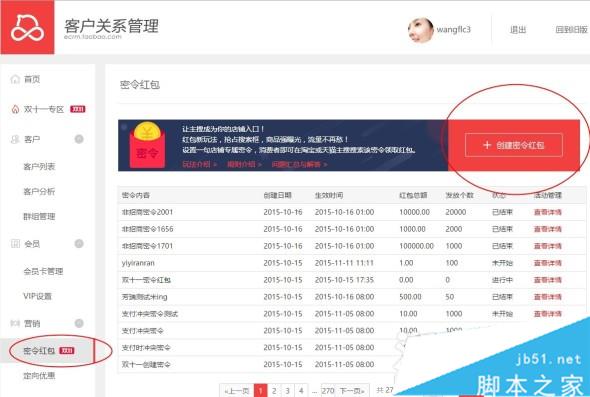The height and width of the screenshot is (397, 590).
Task: Go to page 4 in pagination
Action: (x=301, y=391)
